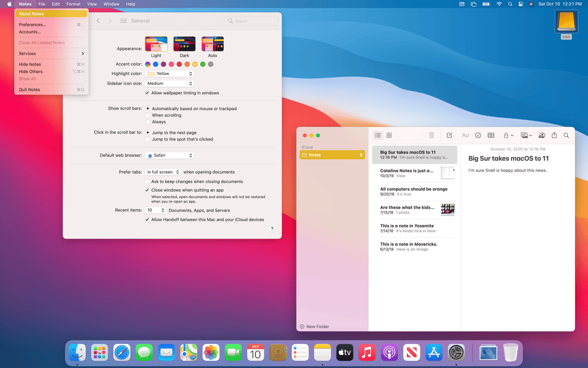This screenshot has height=368, width=588.
Task: Select Hide Notes menu item
Action: tap(51, 64)
